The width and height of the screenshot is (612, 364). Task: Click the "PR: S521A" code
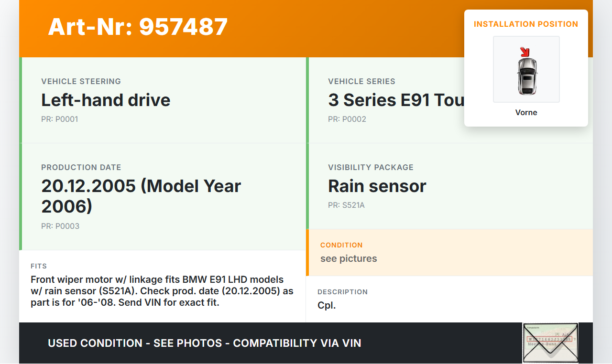pyautogui.click(x=347, y=205)
